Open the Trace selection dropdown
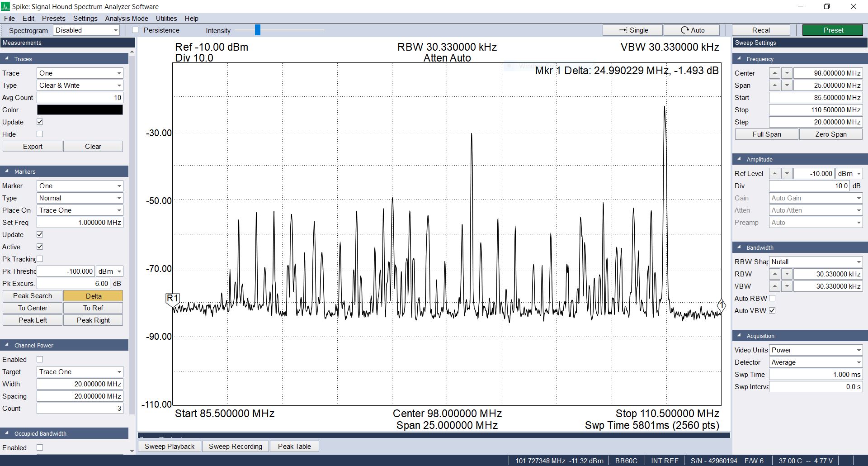Viewport: 868px width, 466px height. [80, 73]
